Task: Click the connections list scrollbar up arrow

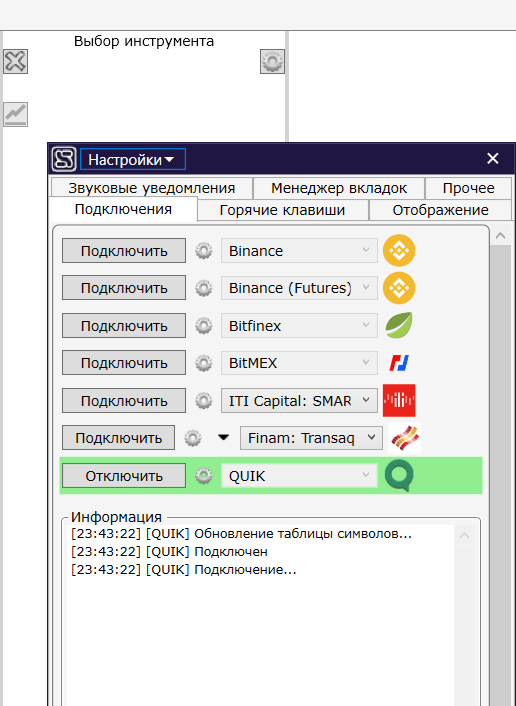Action: pos(500,235)
